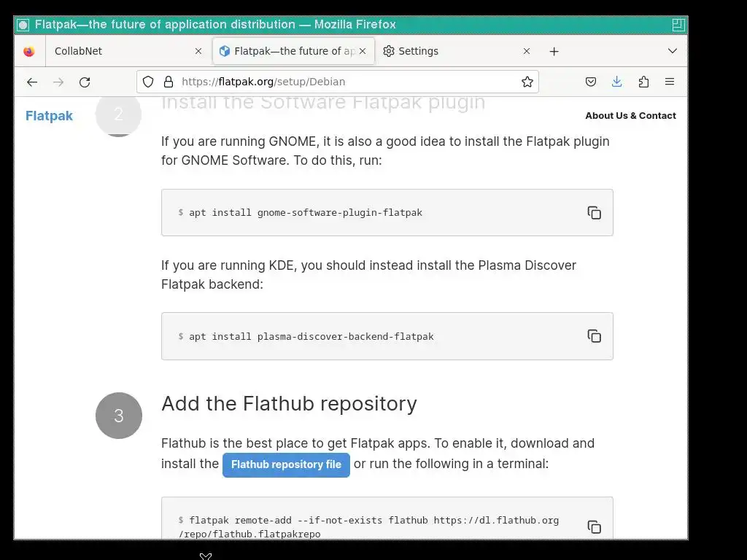Open the Extensions puzzle icon

click(x=643, y=82)
